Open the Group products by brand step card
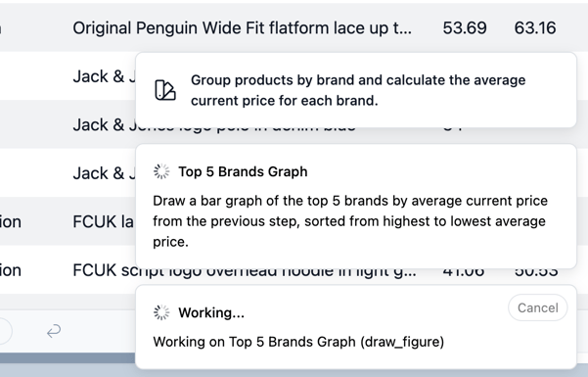The image size is (588, 377). coord(356,90)
